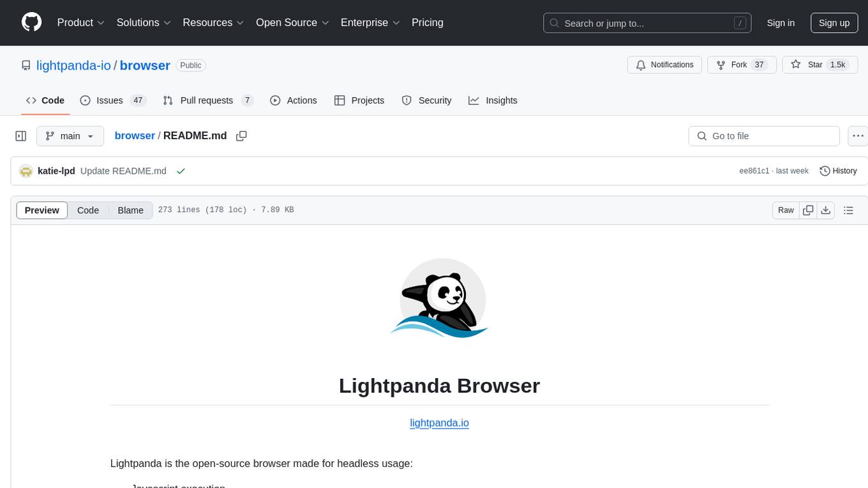Expand the Open Source menu

coord(292,22)
